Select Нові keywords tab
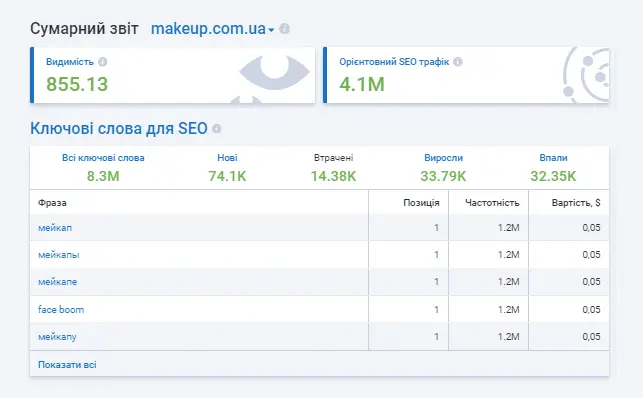The height and width of the screenshot is (398, 643). [227, 158]
